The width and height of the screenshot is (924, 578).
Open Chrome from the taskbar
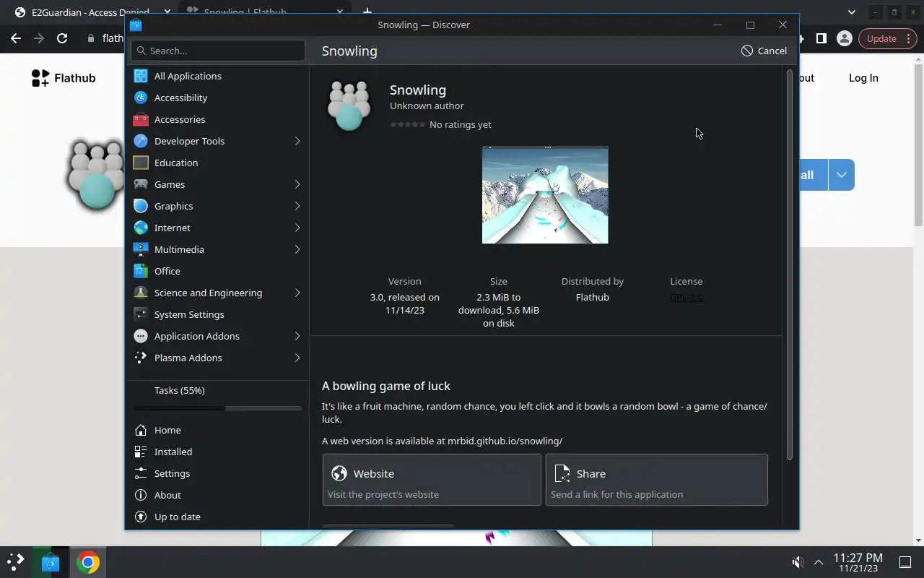(87, 562)
